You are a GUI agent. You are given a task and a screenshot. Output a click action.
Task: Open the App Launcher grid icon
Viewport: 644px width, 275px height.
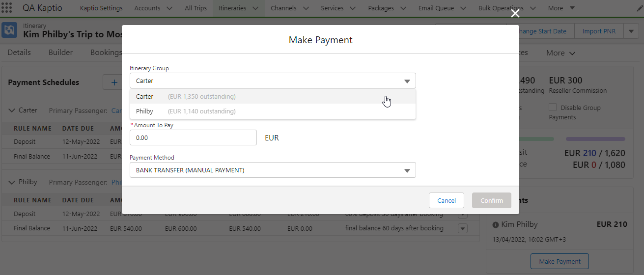tap(7, 8)
